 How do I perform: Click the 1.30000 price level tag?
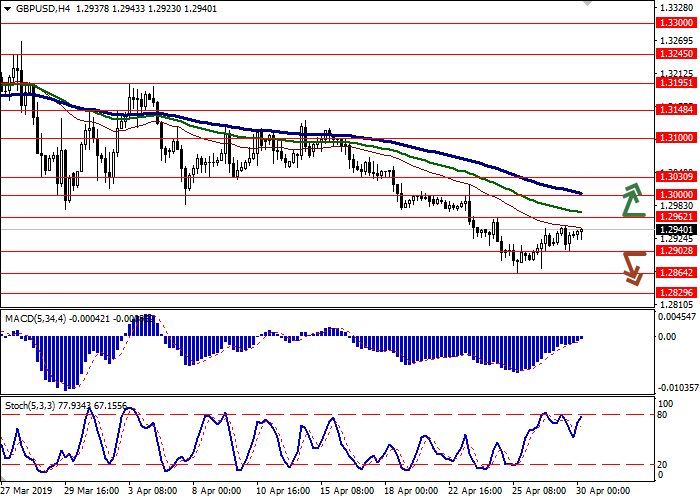click(672, 195)
